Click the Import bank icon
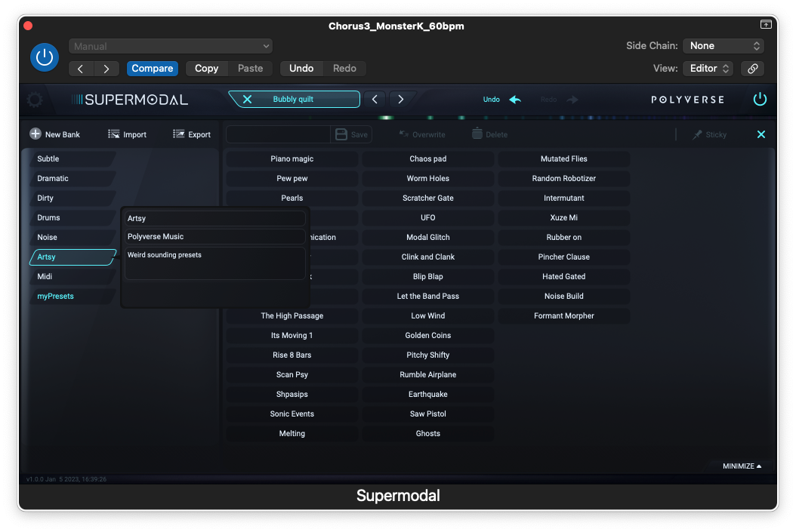 114,134
